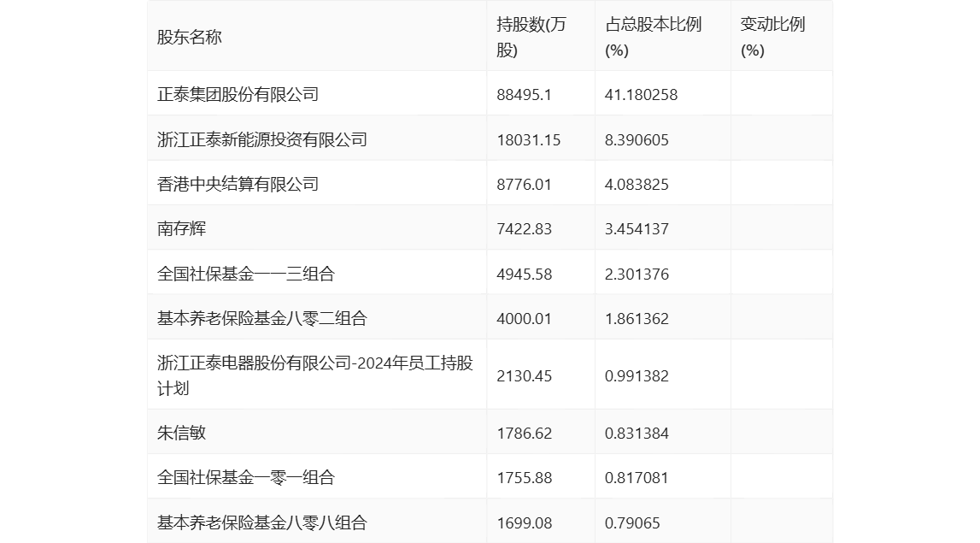Viewport: 980px width, 543px height.
Task: Click shares value 1699.08
Action: point(524,523)
